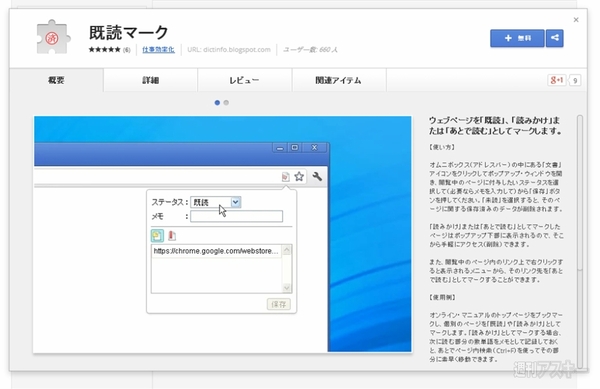This screenshot has width=600, height=389.
Task: Select the second screenshot carousel dot
Action: click(226, 103)
